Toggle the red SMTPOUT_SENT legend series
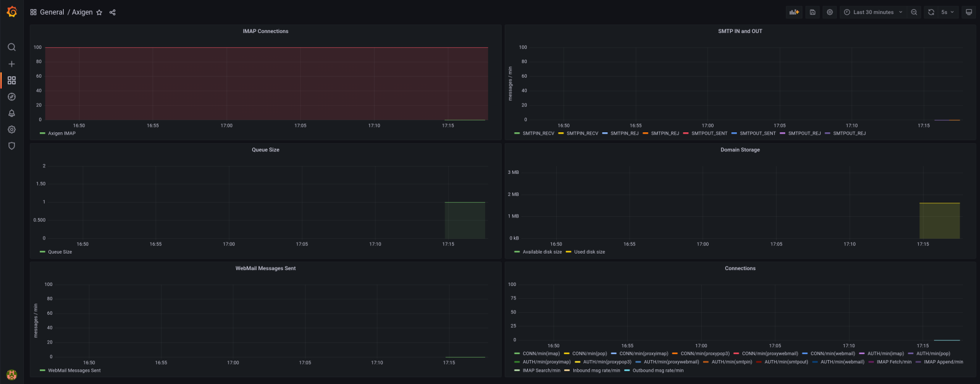The height and width of the screenshot is (384, 980). click(x=709, y=133)
